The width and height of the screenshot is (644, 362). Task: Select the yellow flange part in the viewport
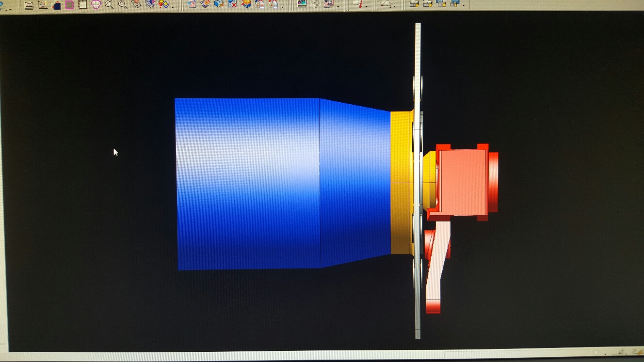click(400, 184)
